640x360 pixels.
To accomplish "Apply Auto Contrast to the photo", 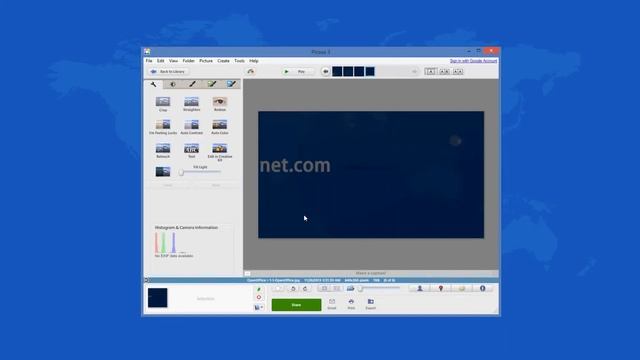I will coord(191,127).
